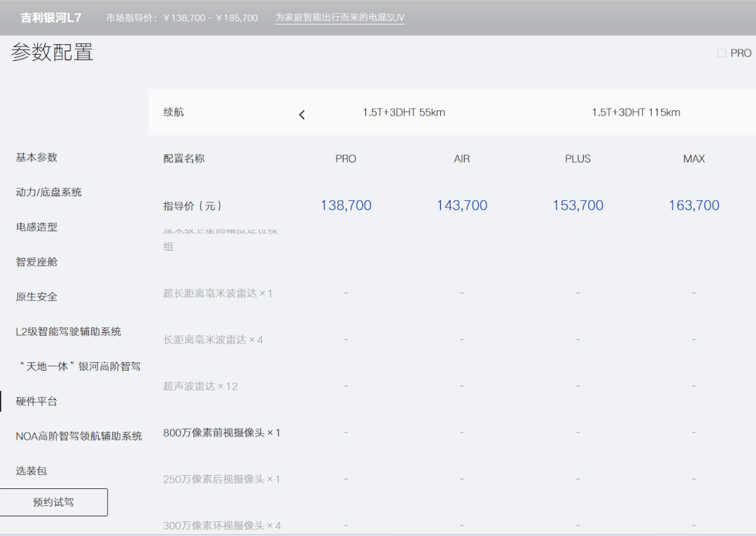This screenshot has height=536, width=756.
Task: Jump to 选装包 section
Action: 31,471
